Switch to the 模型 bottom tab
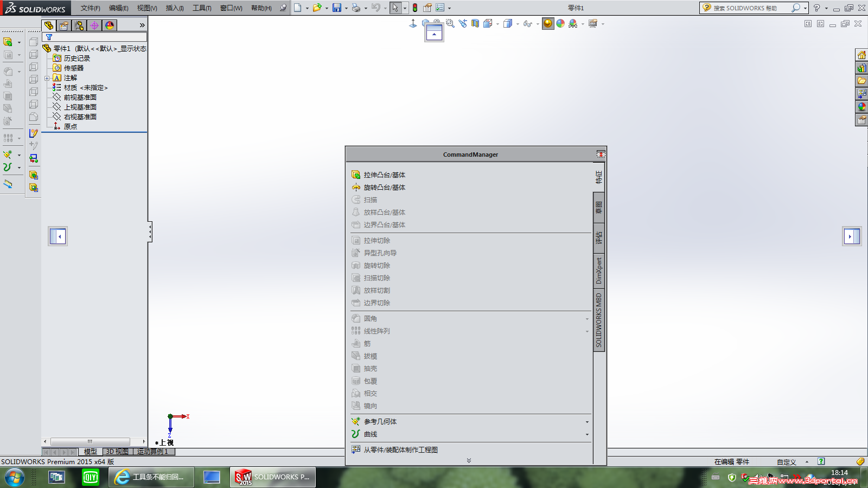 tap(91, 452)
